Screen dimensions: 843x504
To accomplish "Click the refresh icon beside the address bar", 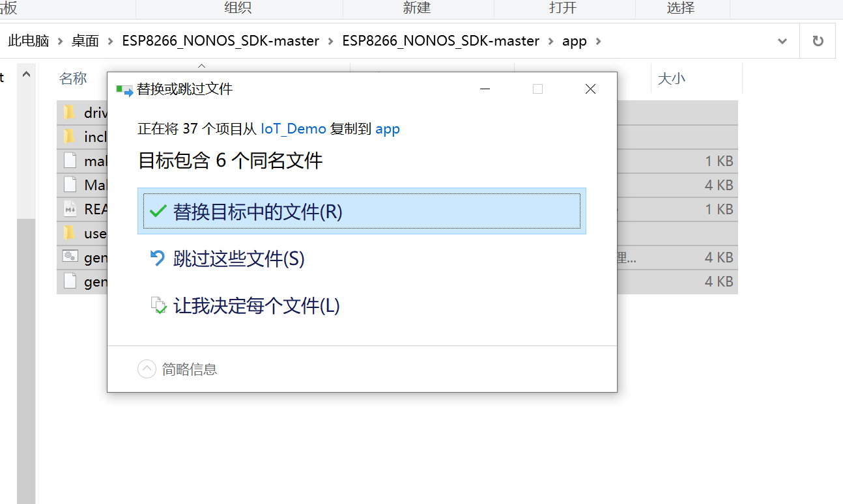I will pos(818,40).
